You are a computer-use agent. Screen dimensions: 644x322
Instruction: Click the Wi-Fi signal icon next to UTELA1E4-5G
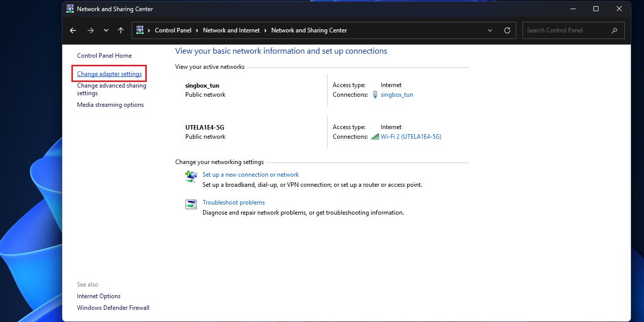[x=375, y=136]
